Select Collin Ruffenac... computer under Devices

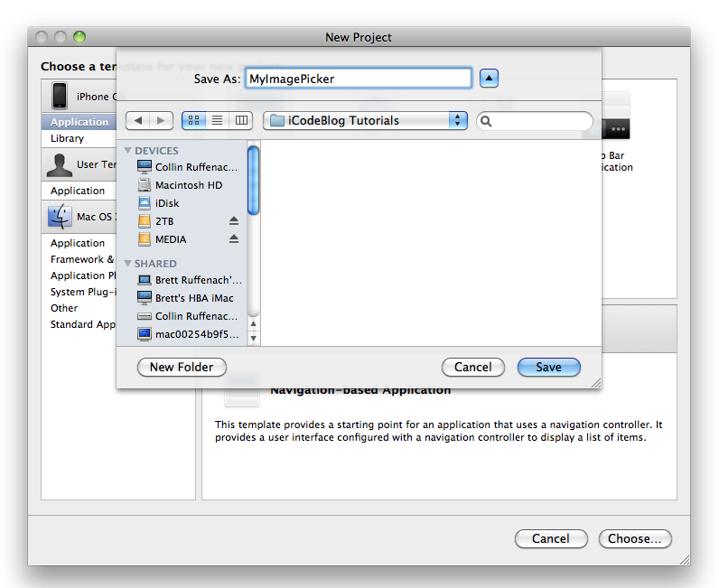point(188,167)
